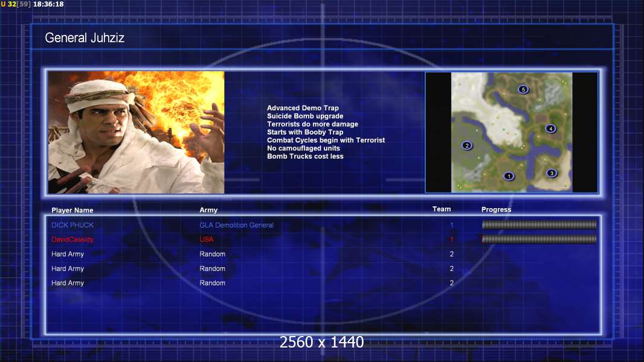Screen dimensions: 644x362
Task: Click Suicide Bomb upgrade text
Action: pos(305,116)
